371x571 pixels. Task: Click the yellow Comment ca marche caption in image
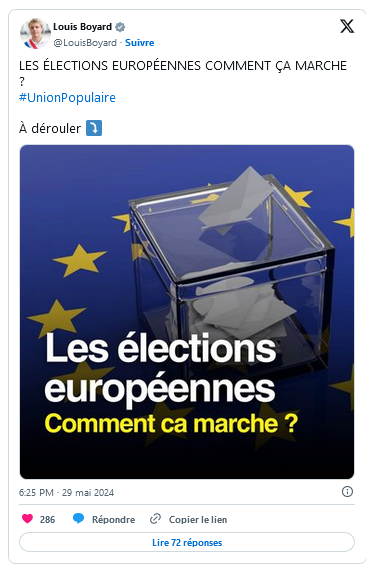click(171, 424)
